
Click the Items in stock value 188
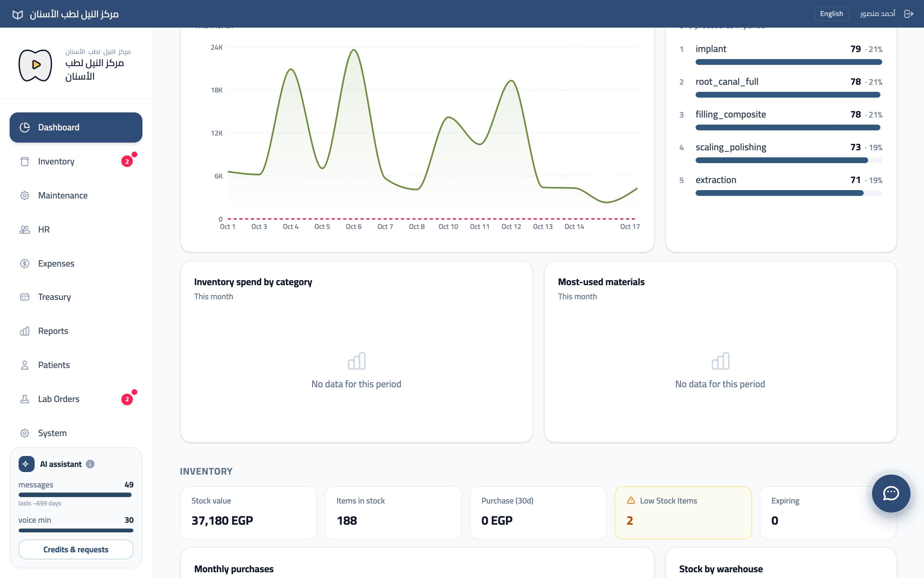tap(347, 521)
